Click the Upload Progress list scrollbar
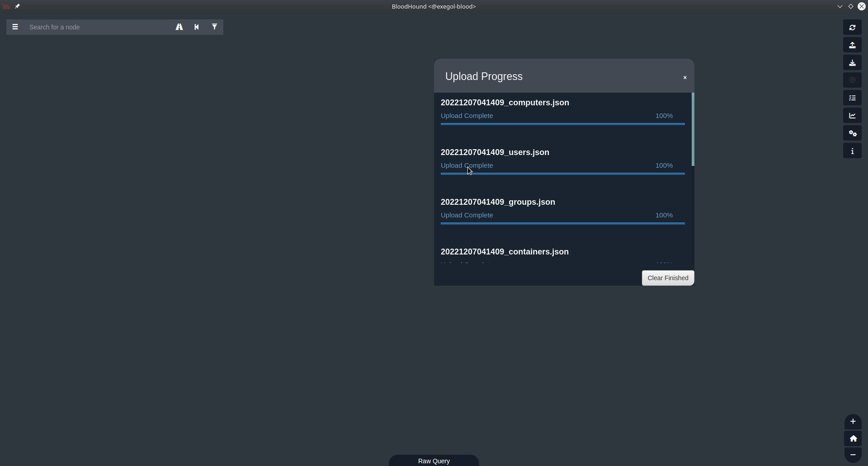Image resolution: width=868 pixels, height=466 pixels. pos(693,129)
